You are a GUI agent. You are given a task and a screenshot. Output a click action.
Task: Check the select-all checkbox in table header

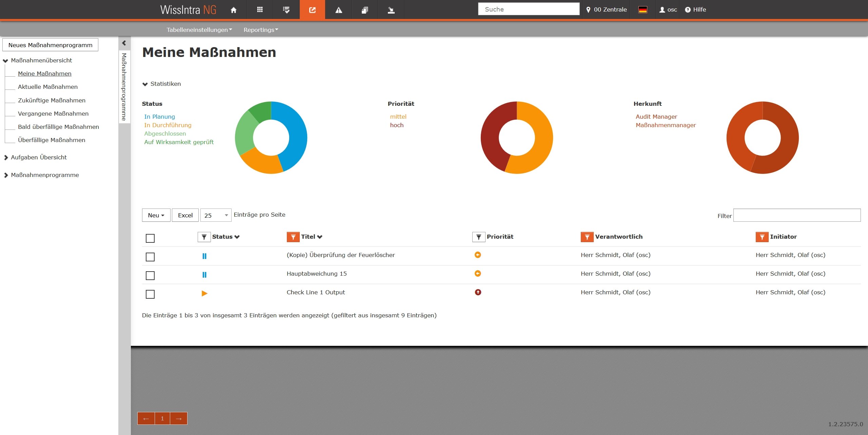tap(150, 238)
